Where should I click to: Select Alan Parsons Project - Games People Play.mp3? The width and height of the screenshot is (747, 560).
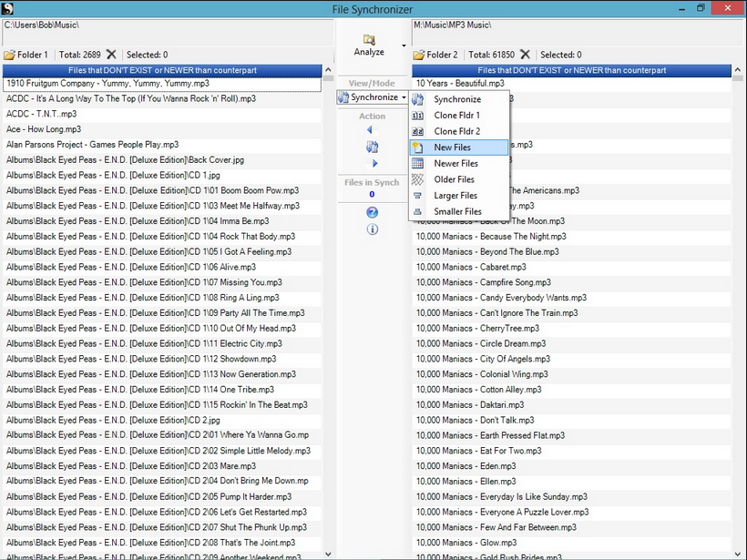coord(162,145)
